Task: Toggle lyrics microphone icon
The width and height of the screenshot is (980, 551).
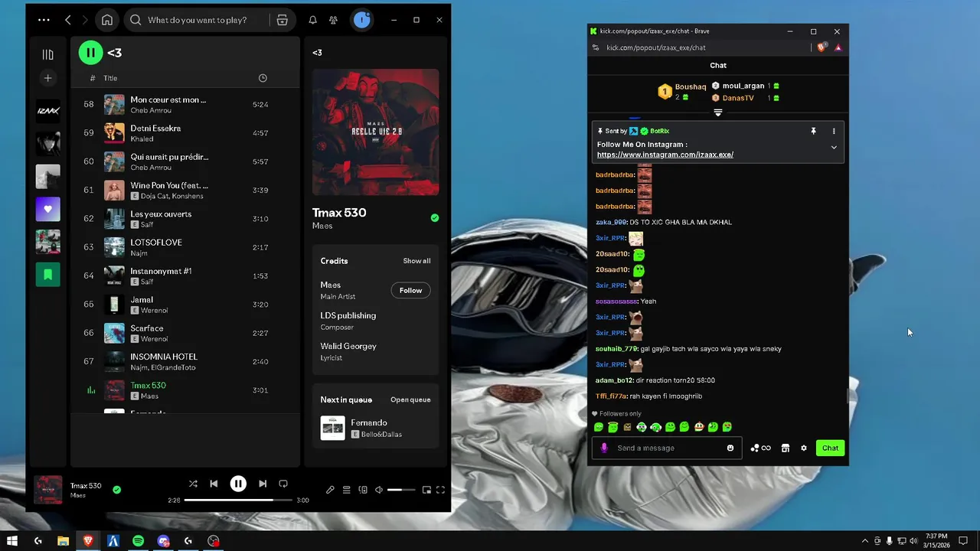Action: pyautogui.click(x=330, y=490)
